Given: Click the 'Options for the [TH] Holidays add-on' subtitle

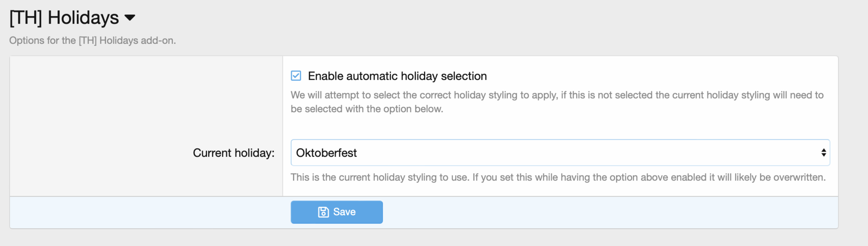Looking at the screenshot, I should click(92, 41).
